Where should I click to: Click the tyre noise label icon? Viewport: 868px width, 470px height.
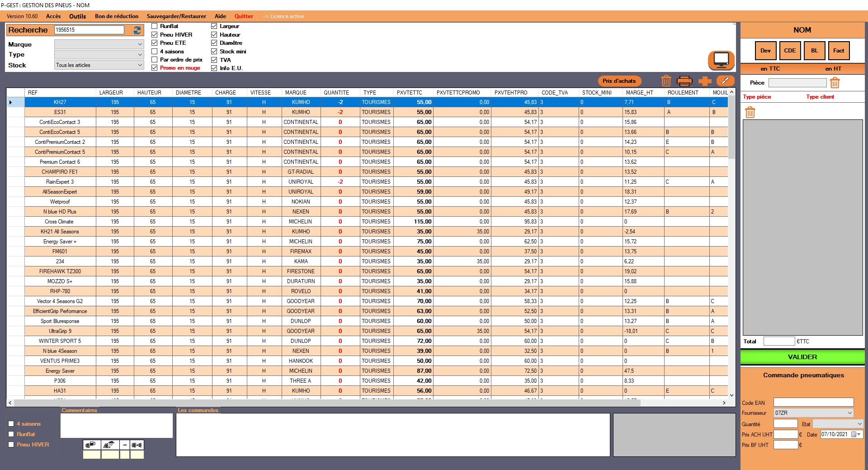[137, 445]
